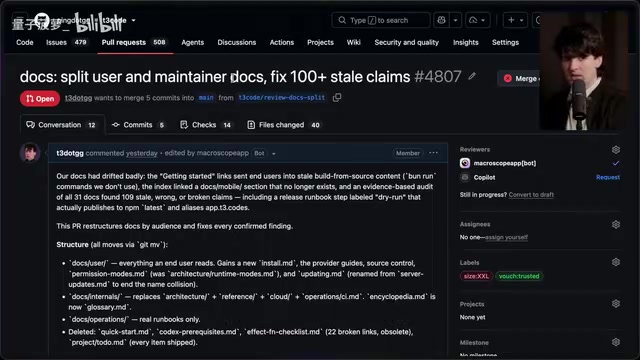Expand the comment edit history dropdown
640x360 pixels.
coord(273,154)
